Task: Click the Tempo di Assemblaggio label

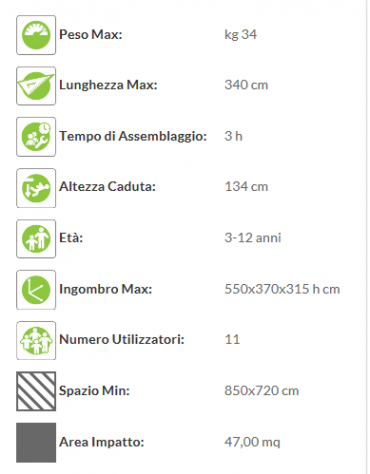Action: coord(133,136)
